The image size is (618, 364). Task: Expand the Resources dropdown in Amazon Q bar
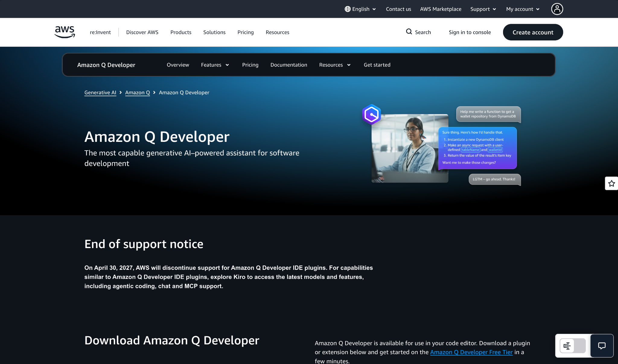pos(335,65)
